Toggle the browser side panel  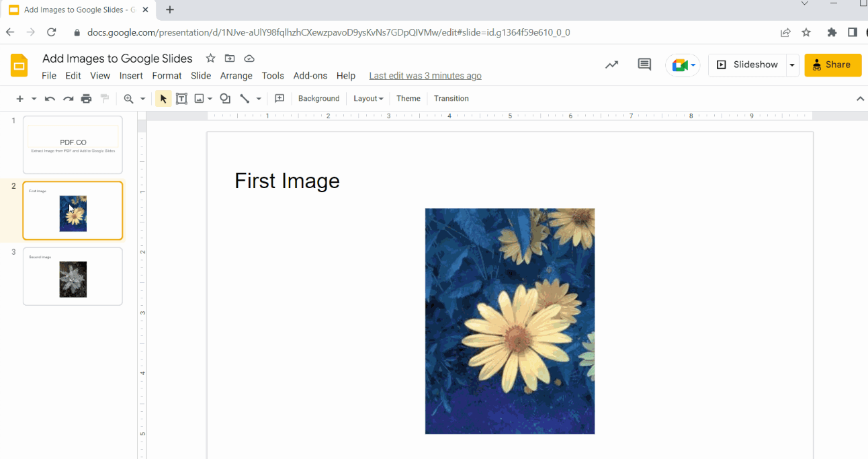[x=853, y=32]
